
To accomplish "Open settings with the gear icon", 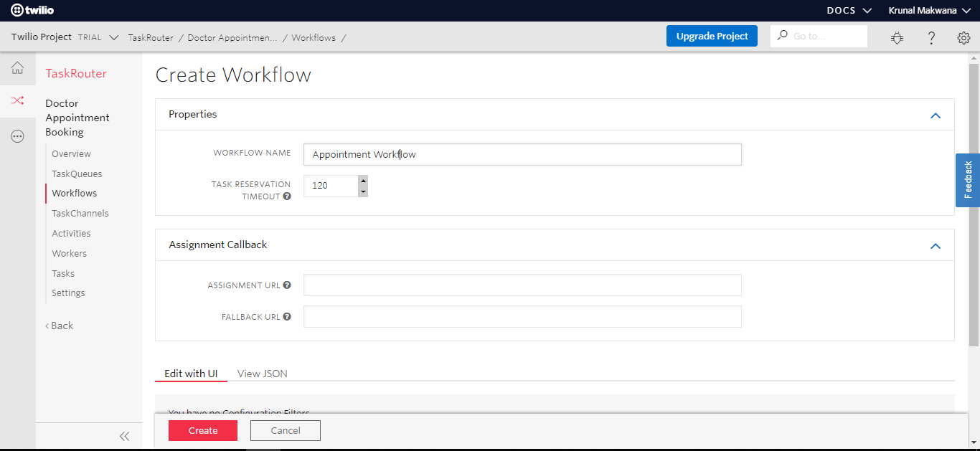I will pyautogui.click(x=963, y=37).
